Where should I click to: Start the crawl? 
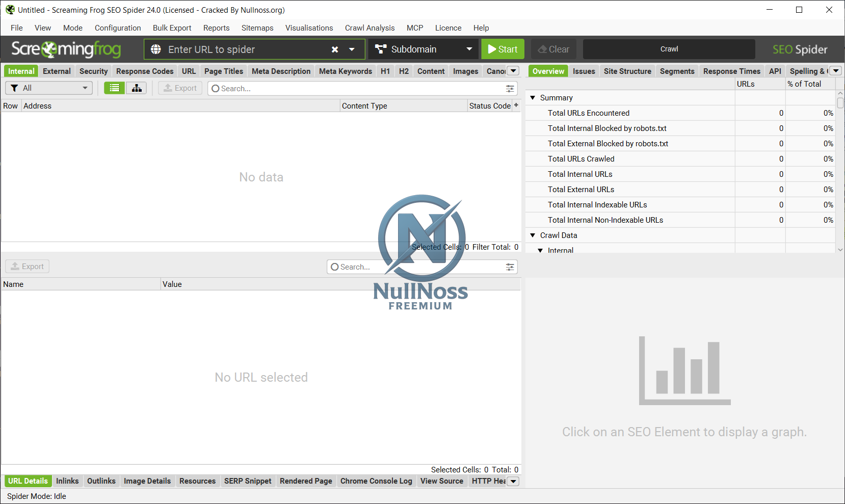(x=503, y=49)
